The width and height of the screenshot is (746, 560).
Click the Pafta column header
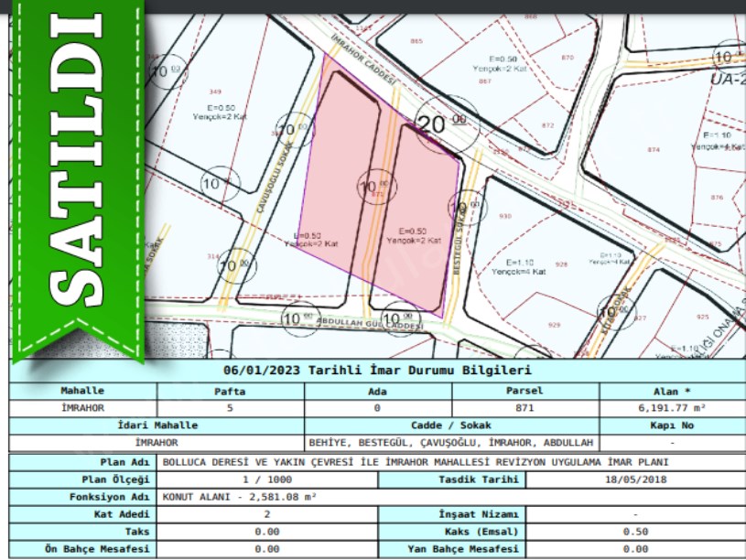230,391
